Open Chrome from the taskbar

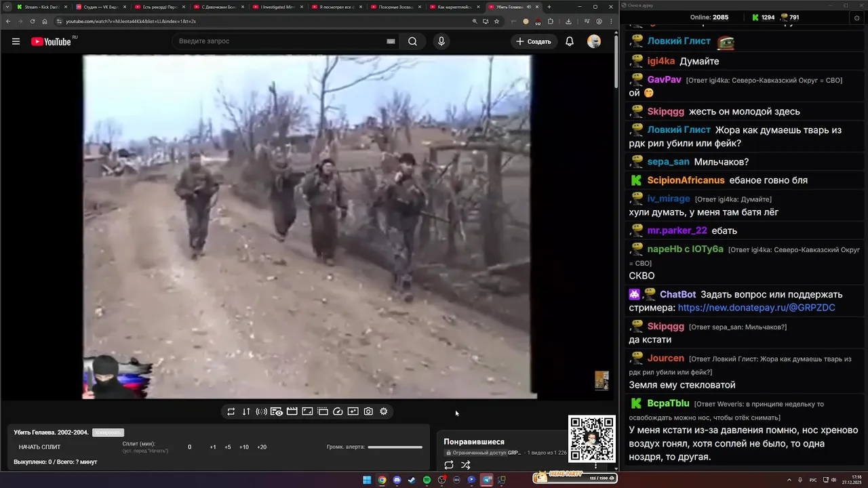pos(382,480)
